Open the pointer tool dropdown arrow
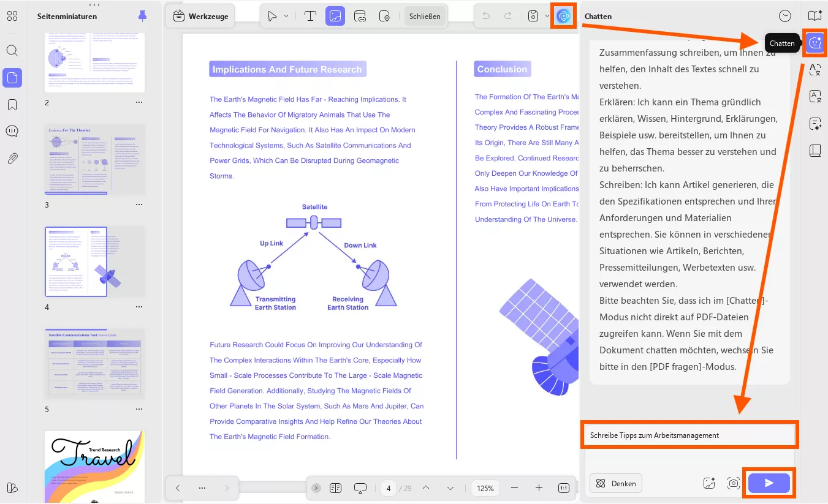Image resolution: width=828 pixels, height=504 pixels. click(x=286, y=17)
